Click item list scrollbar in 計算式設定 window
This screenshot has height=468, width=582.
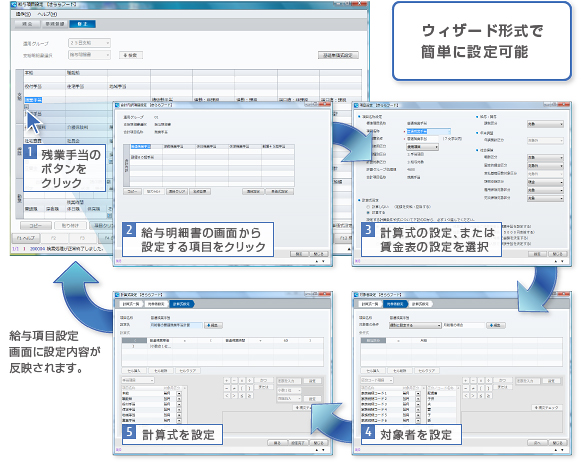point(184,405)
